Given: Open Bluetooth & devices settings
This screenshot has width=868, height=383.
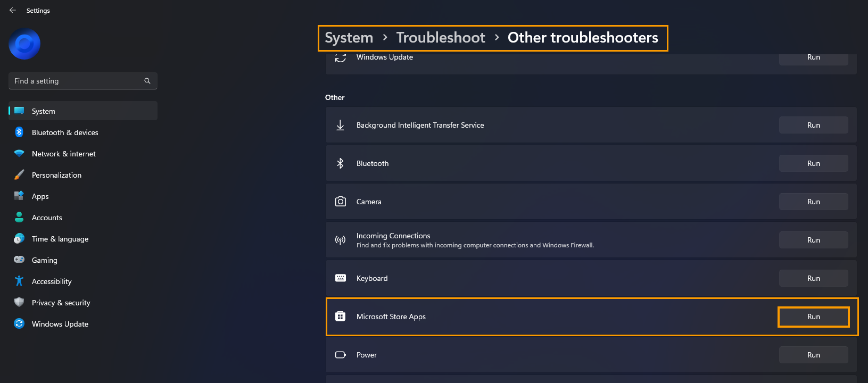Looking at the screenshot, I should pos(83,132).
